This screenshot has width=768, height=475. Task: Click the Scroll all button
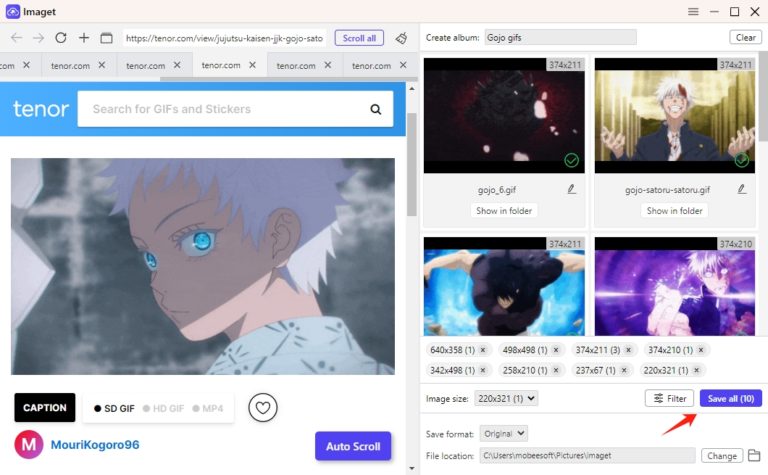click(x=360, y=38)
